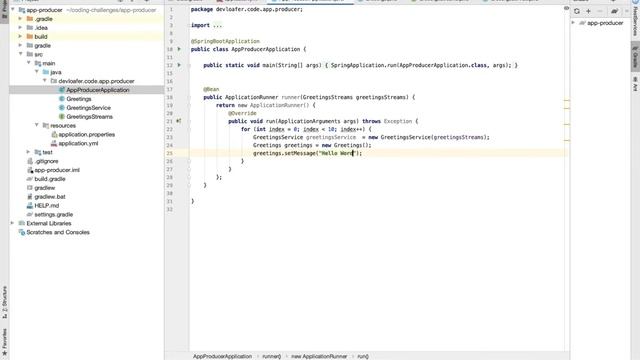Open the Structure tool window sidebar button
Viewport: 640px width, 360px height.
[4, 302]
